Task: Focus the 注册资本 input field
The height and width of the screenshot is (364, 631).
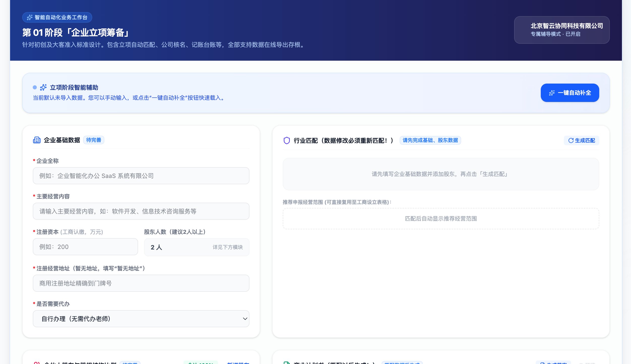Action: coord(85,247)
